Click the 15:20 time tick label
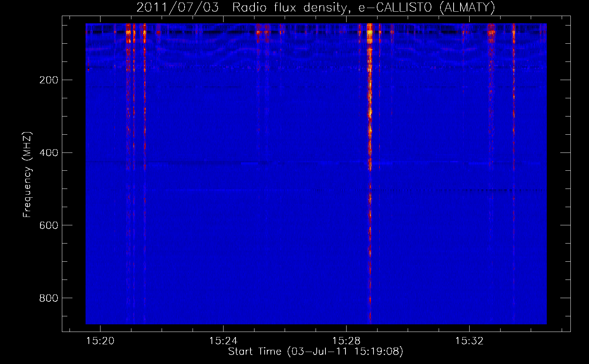This screenshot has height=364, width=589. pyautogui.click(x=100, y=341)
